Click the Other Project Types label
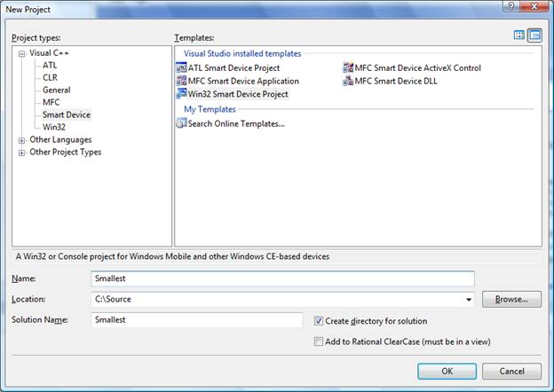 click(66, 152)
